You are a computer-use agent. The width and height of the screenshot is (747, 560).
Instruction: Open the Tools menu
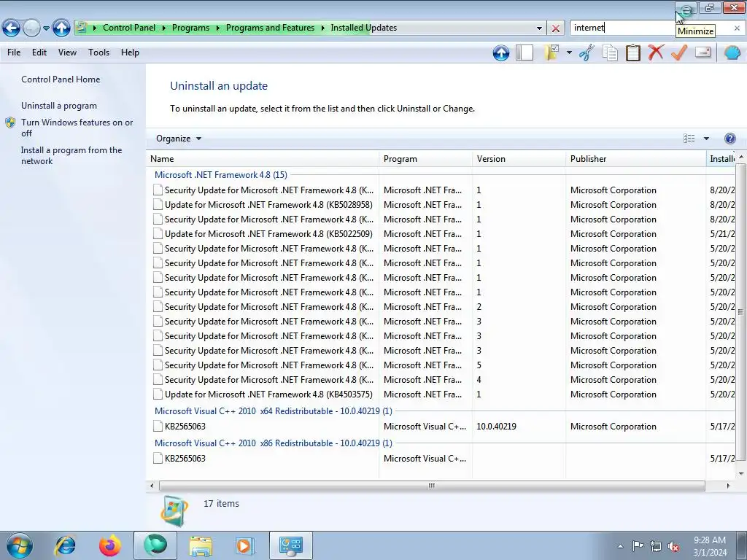click(98, 52)
